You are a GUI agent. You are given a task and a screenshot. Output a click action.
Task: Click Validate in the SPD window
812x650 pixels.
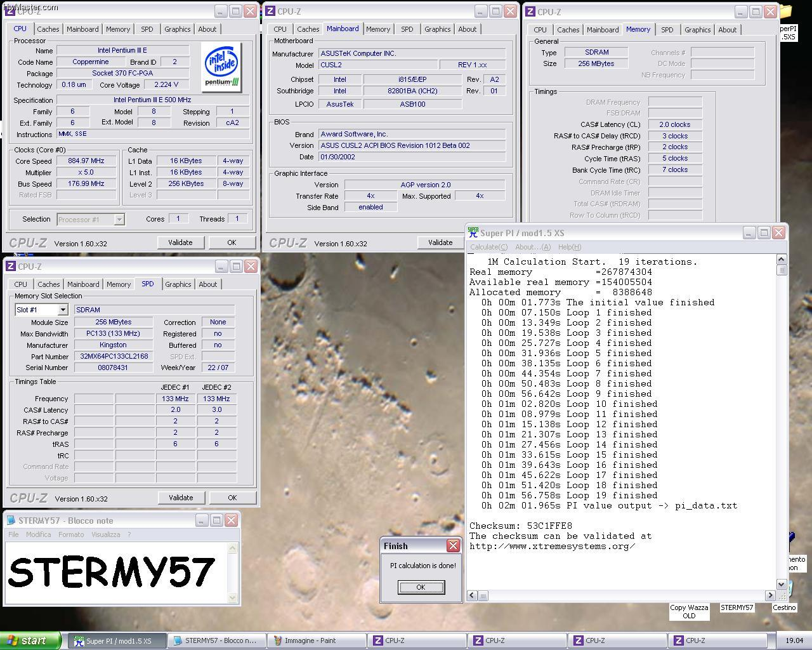coord(181,498)
